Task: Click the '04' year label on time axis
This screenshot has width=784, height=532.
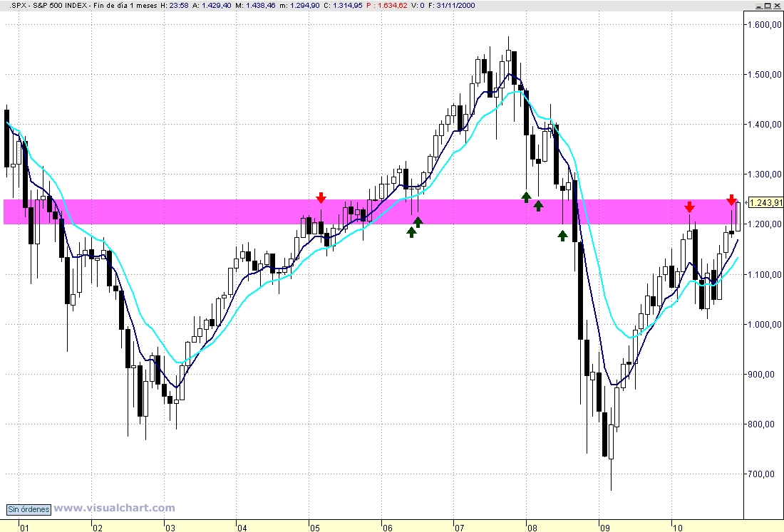Action: [x=242, y=528]
